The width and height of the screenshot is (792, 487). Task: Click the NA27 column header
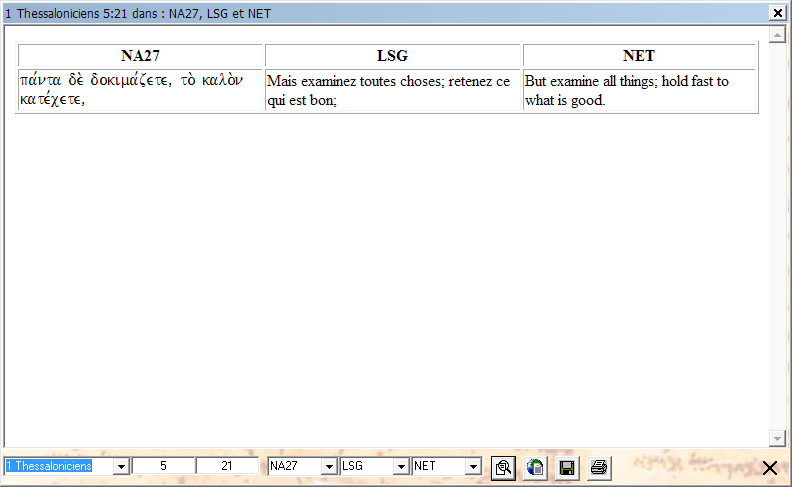pyautogui.click(x=140, y=56)
